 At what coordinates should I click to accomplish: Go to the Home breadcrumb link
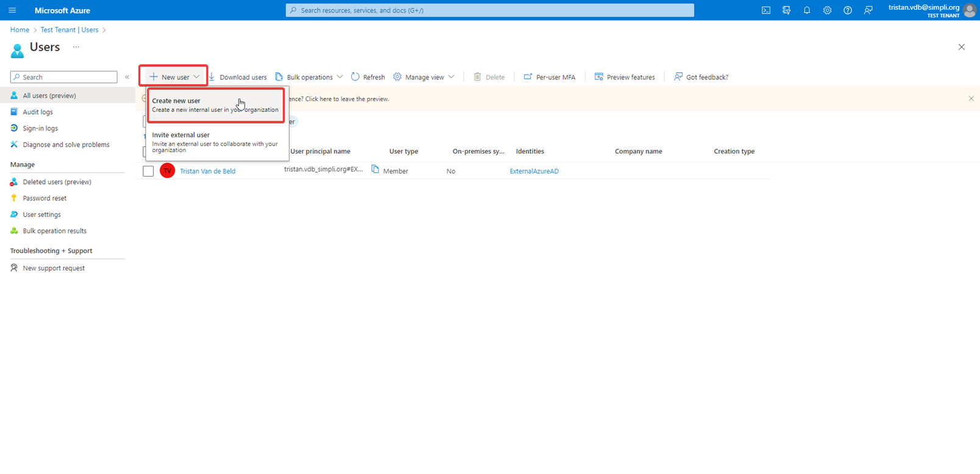[20, 30]
